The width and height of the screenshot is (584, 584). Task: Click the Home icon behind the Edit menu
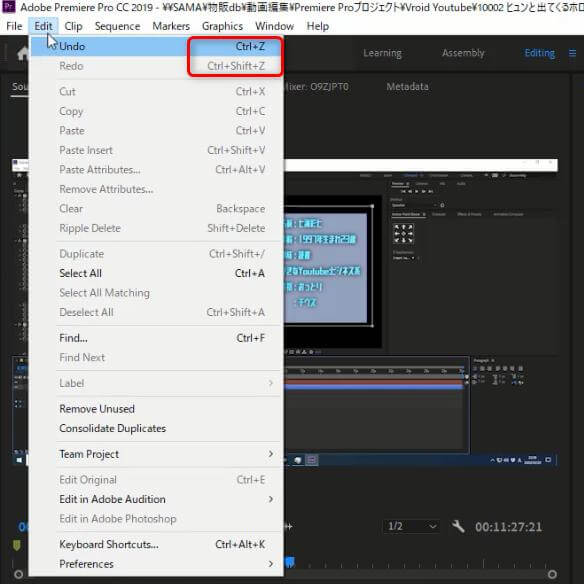(23, 54)
